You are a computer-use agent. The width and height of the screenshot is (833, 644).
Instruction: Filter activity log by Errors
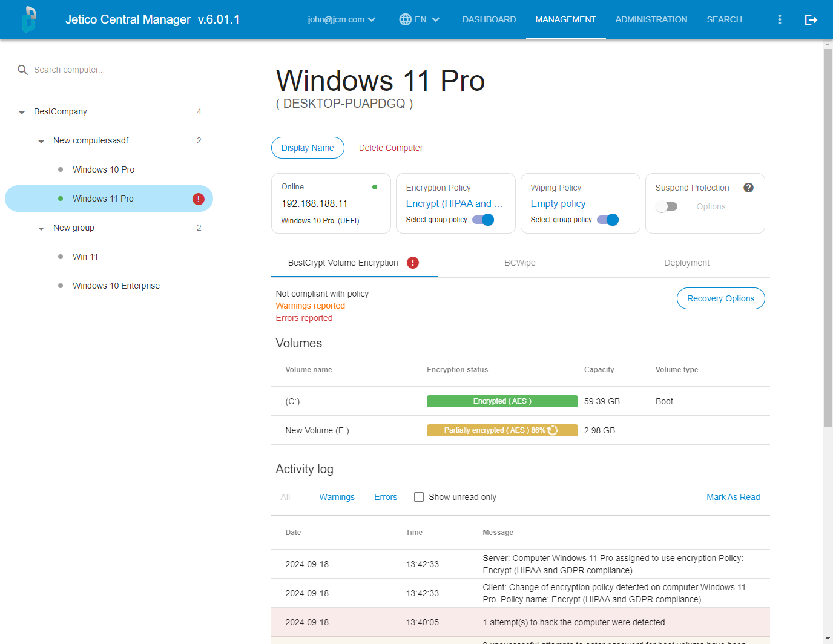click(386, 497)
